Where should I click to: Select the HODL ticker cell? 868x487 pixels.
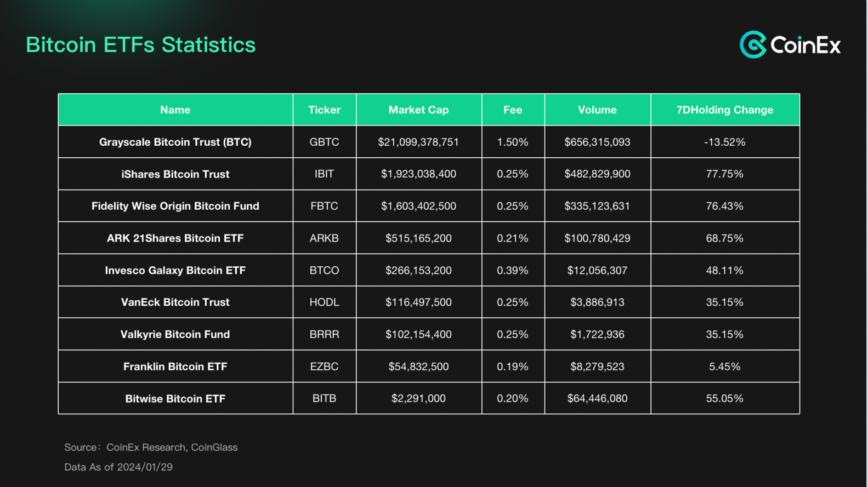click(324, 302)
